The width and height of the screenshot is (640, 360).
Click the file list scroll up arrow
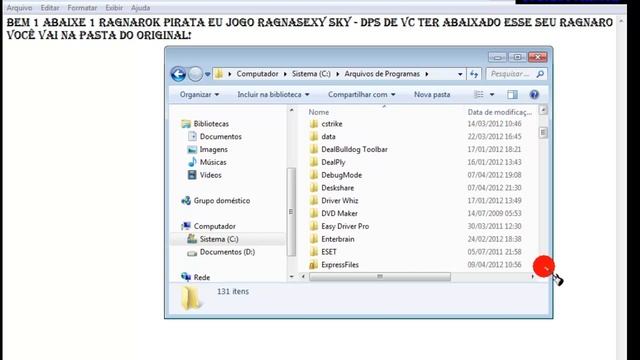pos(543,110)
